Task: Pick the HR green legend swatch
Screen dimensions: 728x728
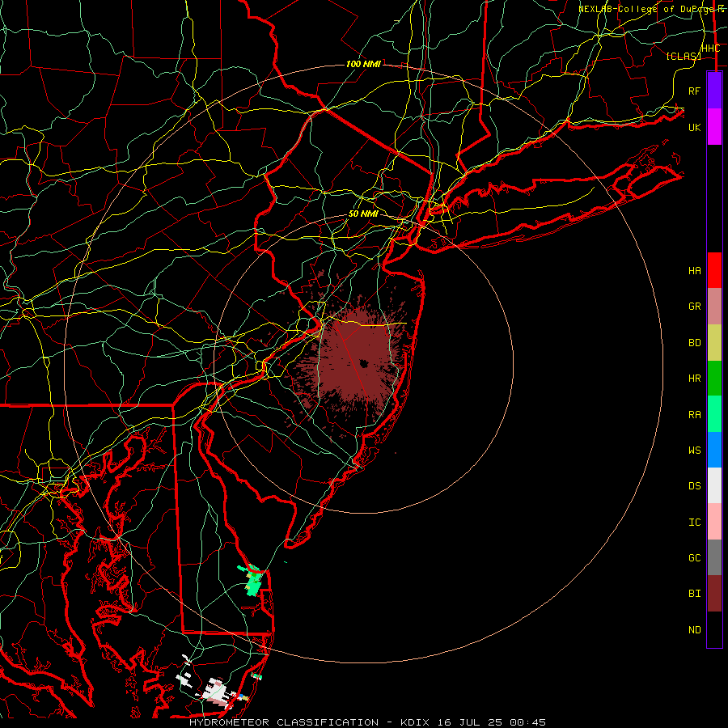Action: [714, 378]
